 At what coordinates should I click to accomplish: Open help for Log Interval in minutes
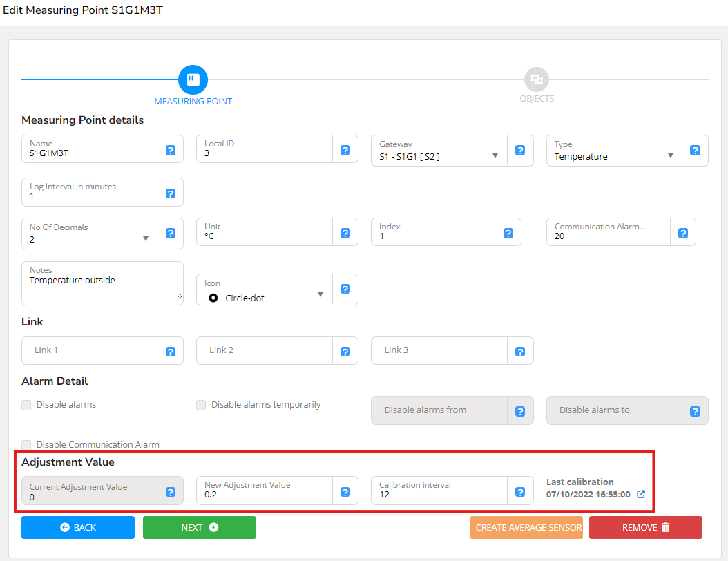click(171, 193)
